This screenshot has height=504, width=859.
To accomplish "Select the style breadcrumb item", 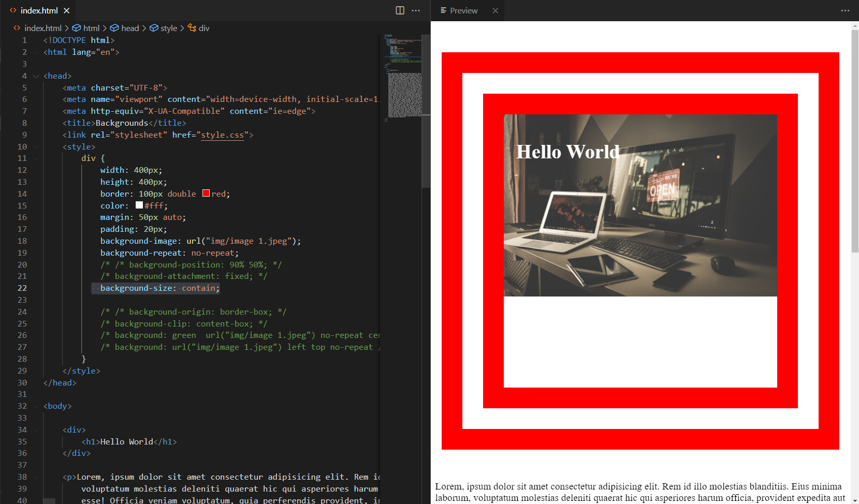I will 168,28.
